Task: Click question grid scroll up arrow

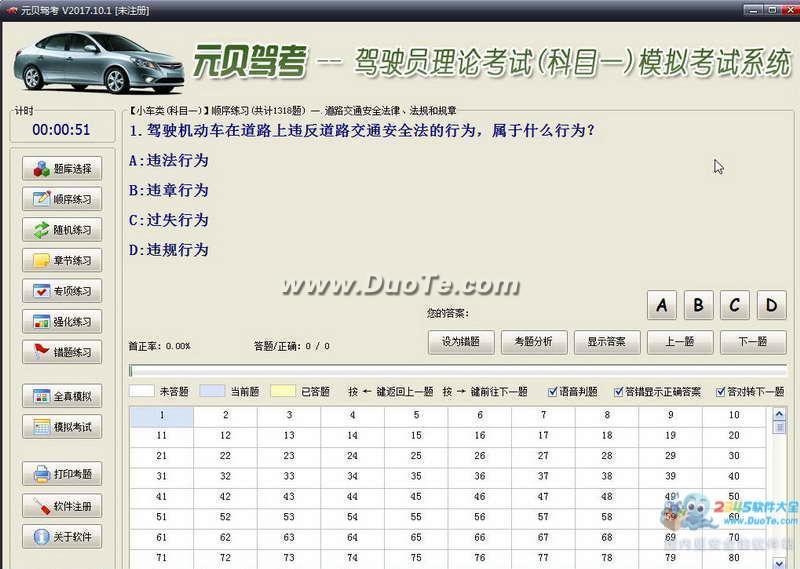Action: [x=780, y=414]
